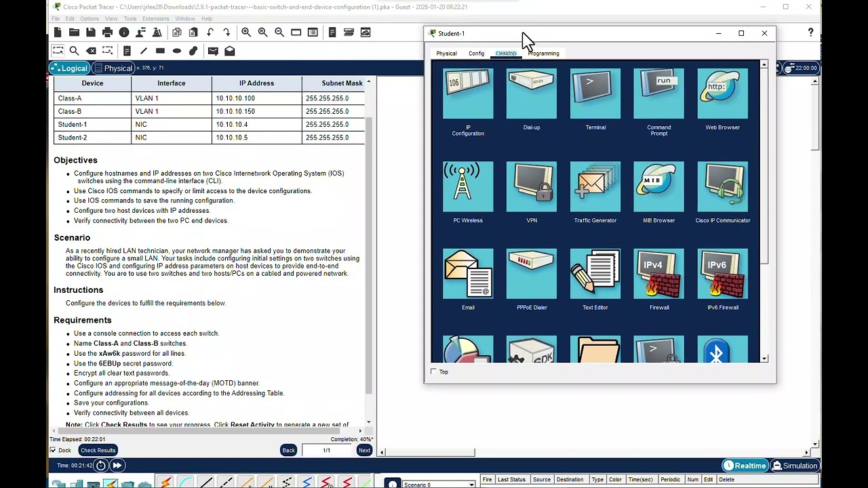Toggle the Dock checkbox
This screenshot has height=488, width=868.
pos(53,450)
